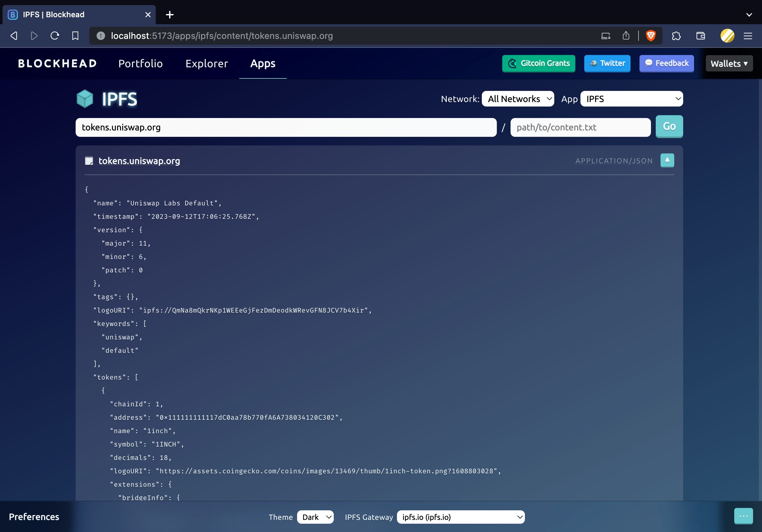Open the browser hamburger menu

point(748,36)
